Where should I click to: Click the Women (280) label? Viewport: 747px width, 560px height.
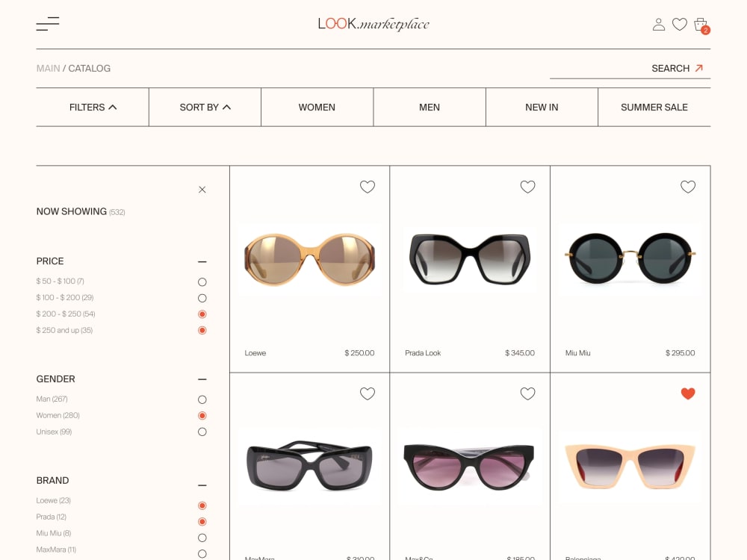click(58, 415)
